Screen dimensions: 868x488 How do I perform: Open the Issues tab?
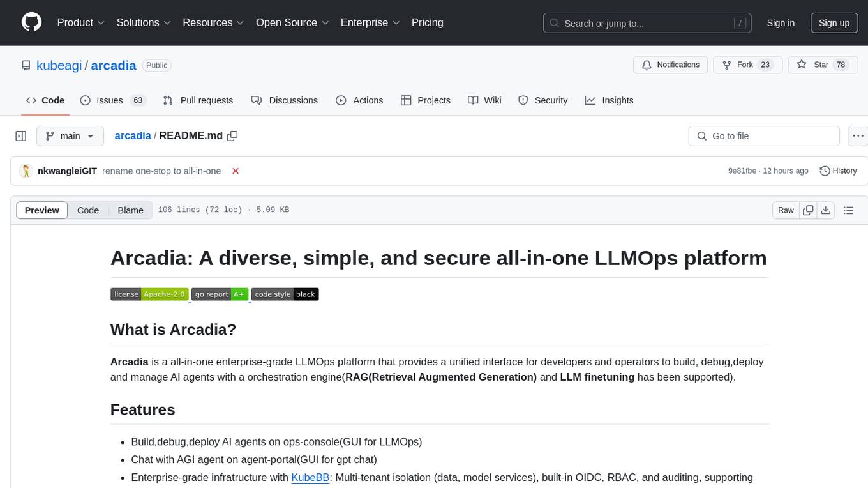tap(112, 100)
